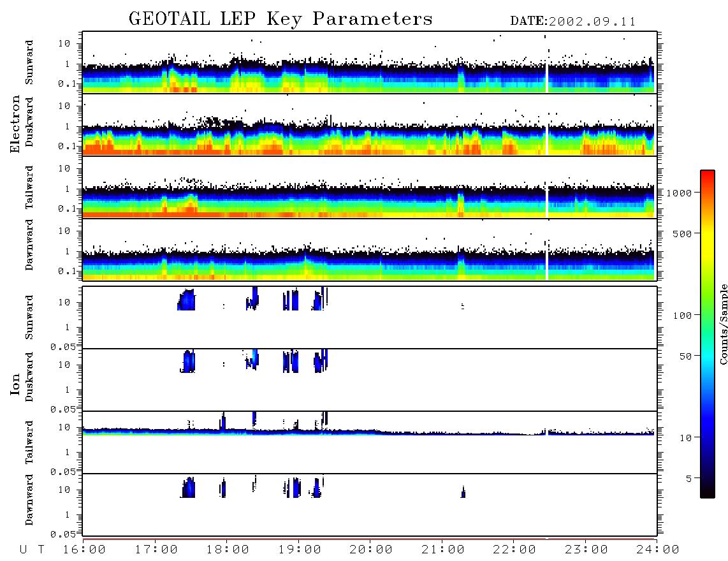The height and width of the screenshot is (561, 728).
Task: Click the 1000 value on the colorbar
Action: pyautogui.click(x=679, y=193)
